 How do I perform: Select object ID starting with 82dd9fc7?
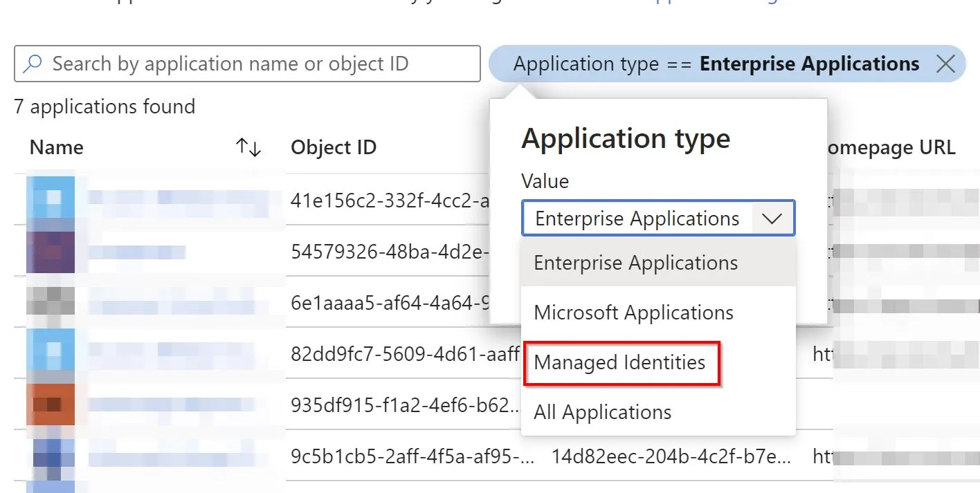(405, 353)
